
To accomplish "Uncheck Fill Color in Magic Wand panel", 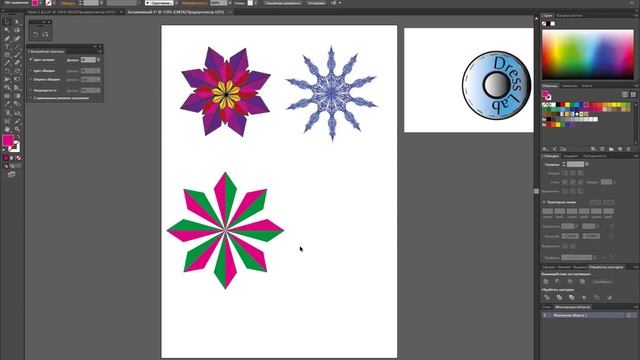I will click(31, 60).
